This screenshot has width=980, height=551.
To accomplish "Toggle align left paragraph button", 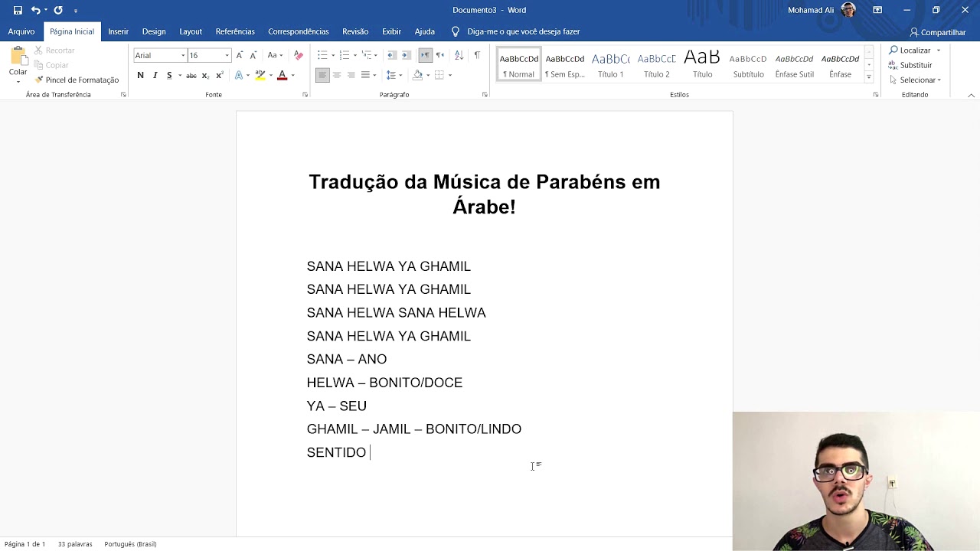I will click(x=322, y=75).
